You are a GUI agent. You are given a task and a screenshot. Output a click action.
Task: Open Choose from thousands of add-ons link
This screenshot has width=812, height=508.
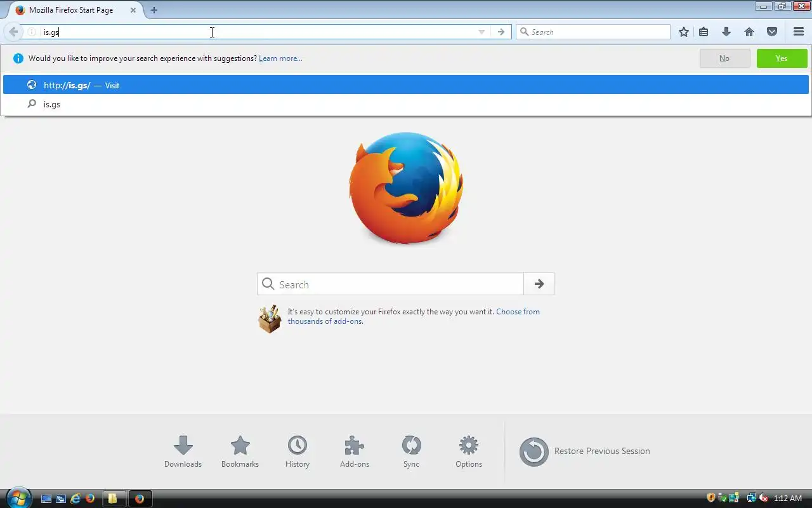(414, 316)
